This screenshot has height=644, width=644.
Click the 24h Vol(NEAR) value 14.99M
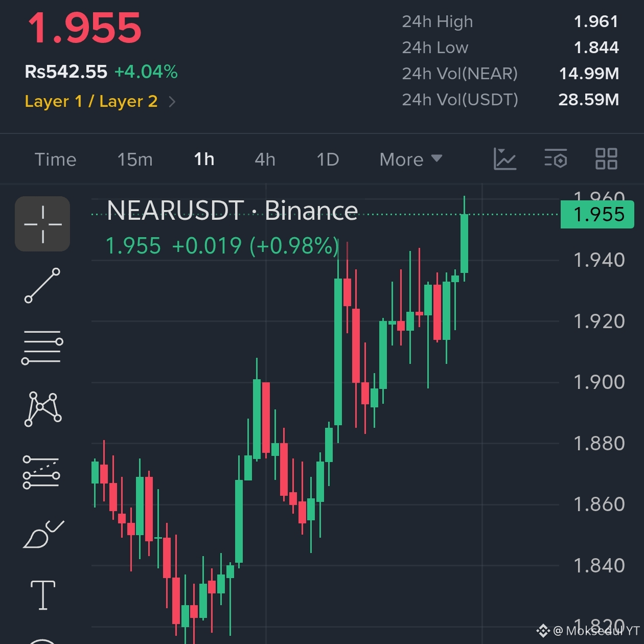(589, 74)
